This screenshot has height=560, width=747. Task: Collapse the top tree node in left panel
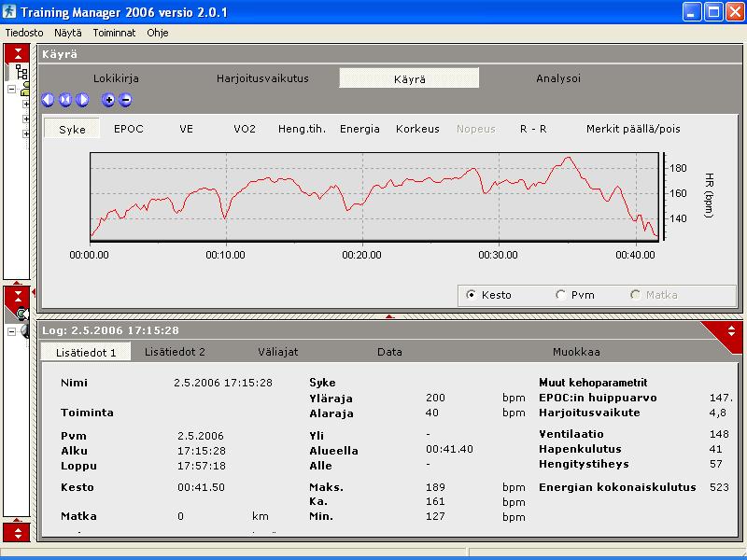[x=11, y=90]
